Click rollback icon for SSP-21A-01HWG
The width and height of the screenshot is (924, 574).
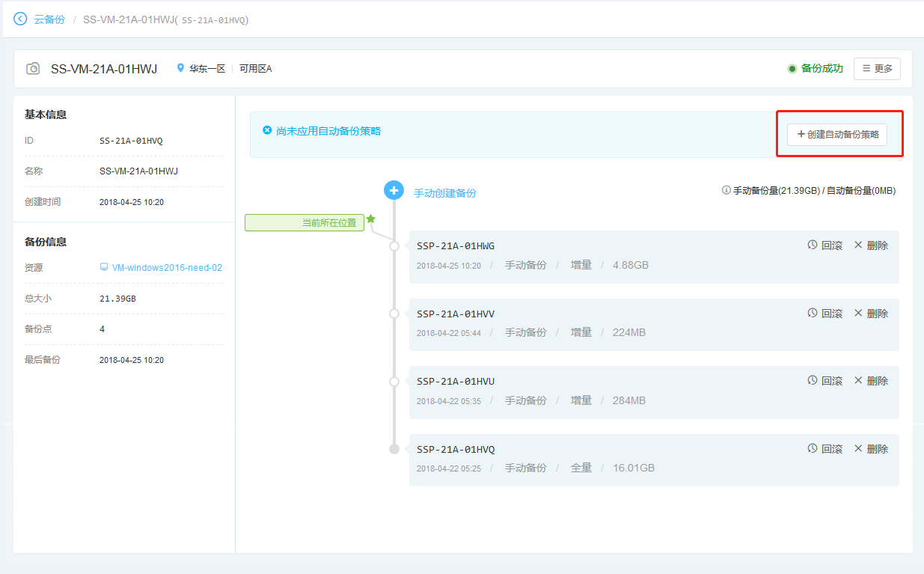813,245
